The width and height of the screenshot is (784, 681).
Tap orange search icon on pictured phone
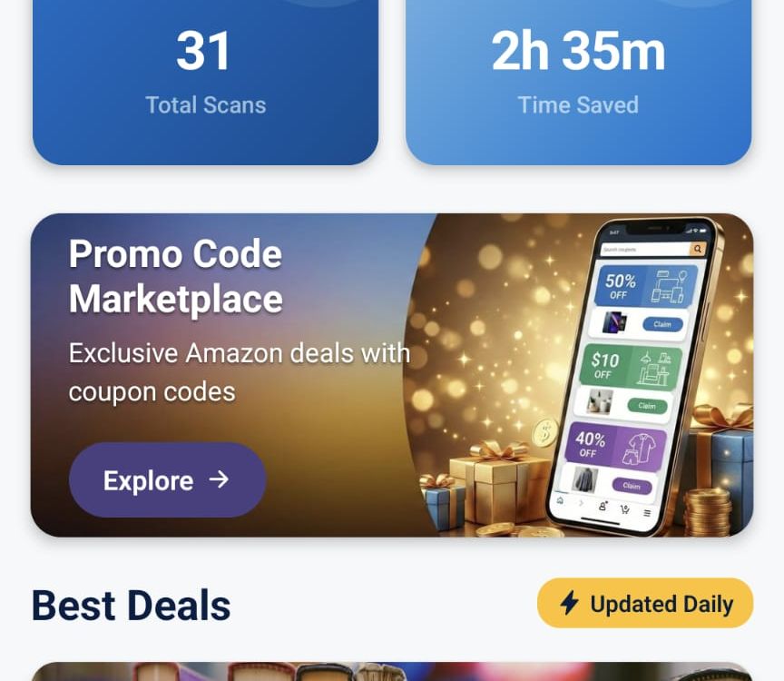tap(698, 249)
